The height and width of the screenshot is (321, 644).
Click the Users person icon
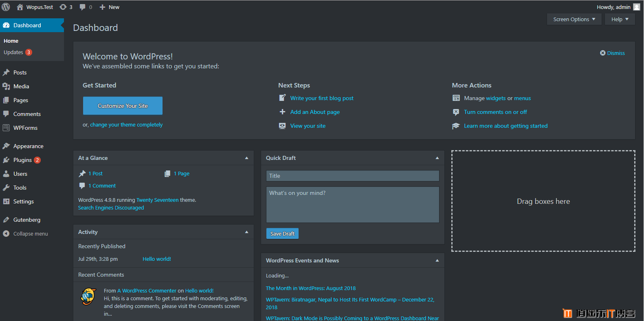click(x=6, y=174)
